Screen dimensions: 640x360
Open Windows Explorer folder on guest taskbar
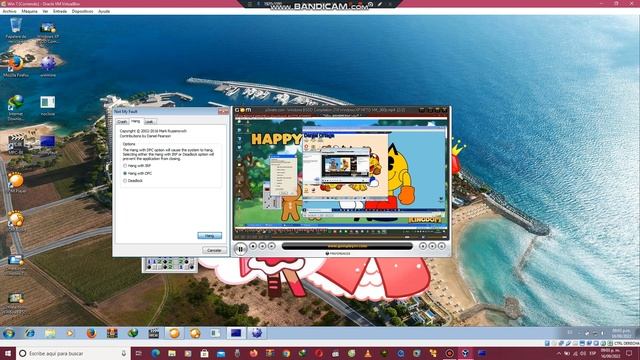pyautogui.click(x=50, y=333)
